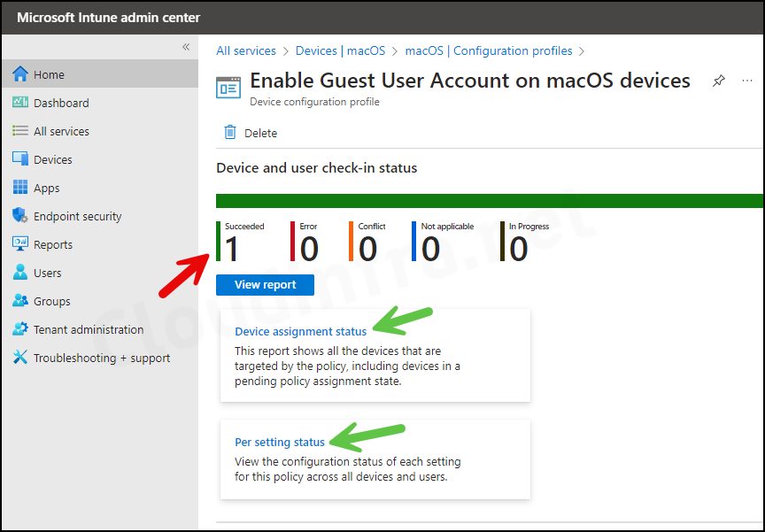Click the Device configuration profile subtitle

314,102
